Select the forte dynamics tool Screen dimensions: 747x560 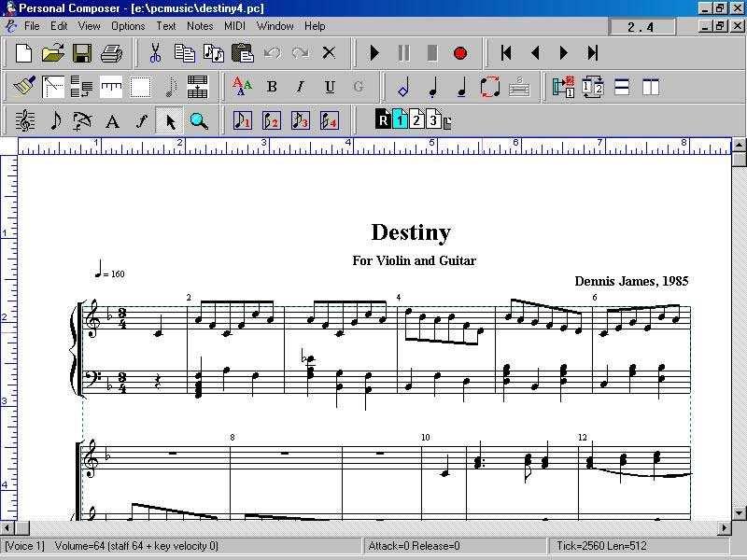(141, 121)
